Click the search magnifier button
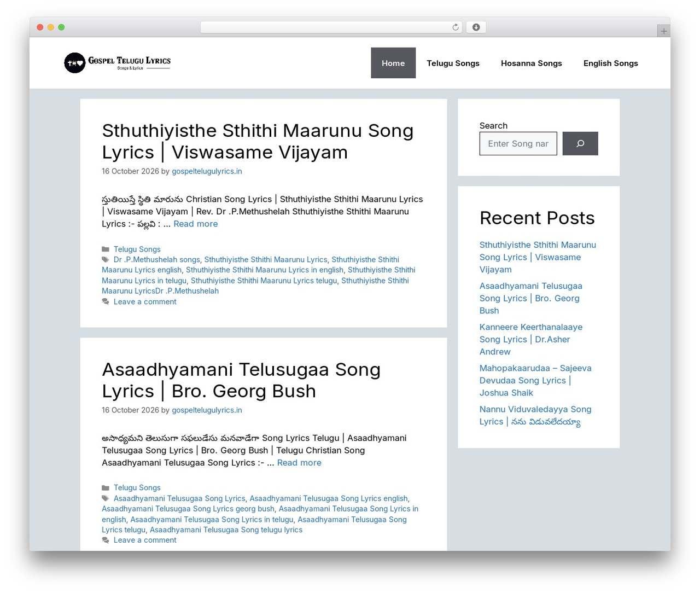This screenshot has height=593, width=700. (x=580, y=143)
